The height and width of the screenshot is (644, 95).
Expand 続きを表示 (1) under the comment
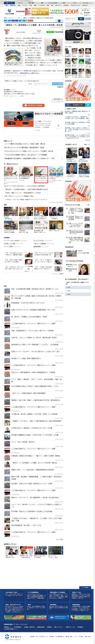coord(57,99)
